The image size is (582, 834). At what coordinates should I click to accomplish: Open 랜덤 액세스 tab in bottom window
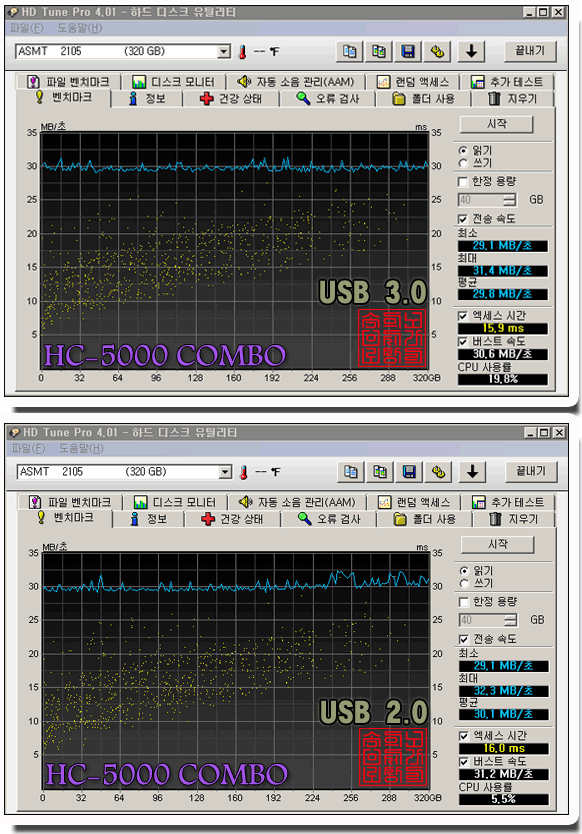click(x=414, y=502)
